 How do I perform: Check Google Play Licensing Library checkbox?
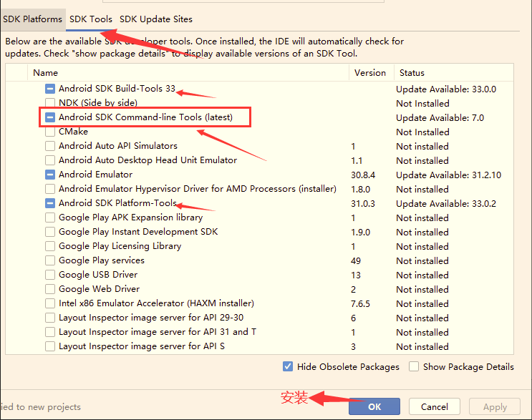click(50, 246)
